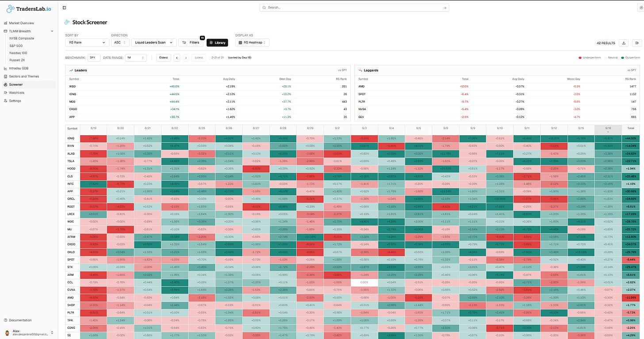Open NYSE Composite breadth page
The width and height of the screenshot is (644, 339).
pos(22,38)
